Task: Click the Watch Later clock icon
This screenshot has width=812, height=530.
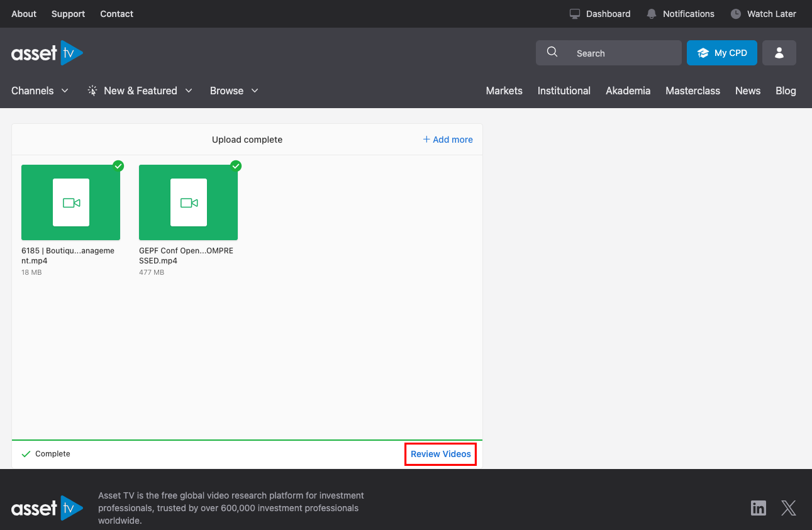Action: click(x=735, y=14)
